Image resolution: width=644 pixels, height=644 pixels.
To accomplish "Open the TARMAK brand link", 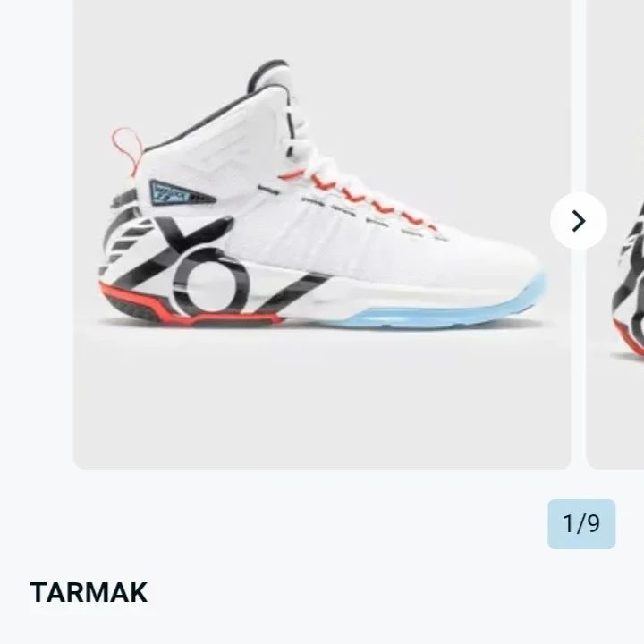I will (x=89, y=592).
